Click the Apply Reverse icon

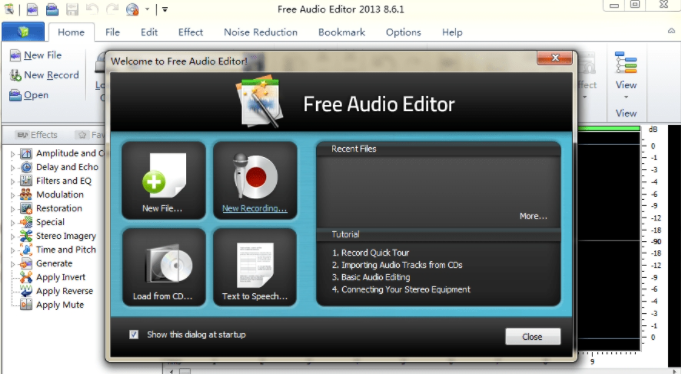[26, 291]
